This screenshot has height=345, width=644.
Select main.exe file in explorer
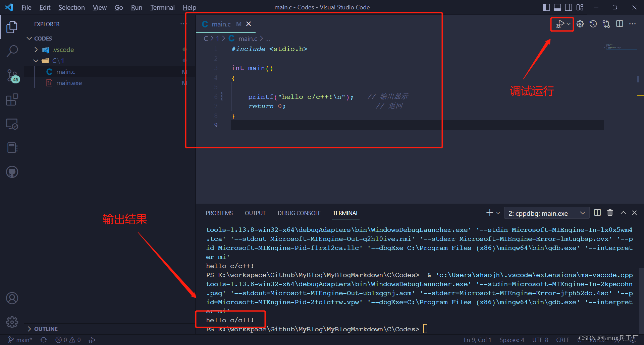coord(69,83)
